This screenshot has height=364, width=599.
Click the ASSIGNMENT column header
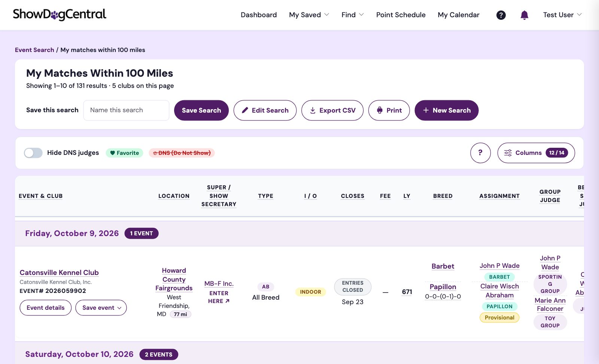click(499, 196)
